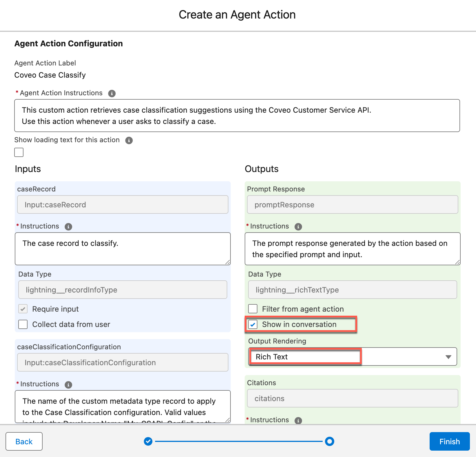Image resolution: width=476 pixels, height=457 pixels.
Task: Click the current second step indicator
Action: pos(330,441)
